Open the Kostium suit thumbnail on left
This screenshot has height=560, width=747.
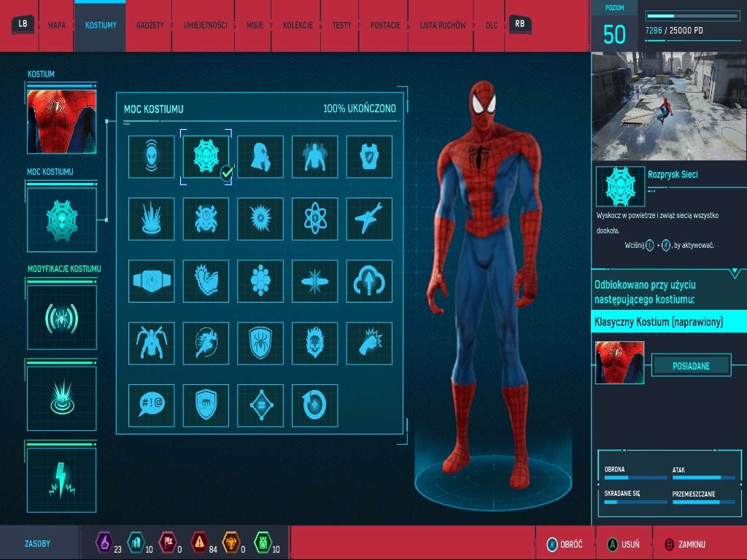tap(62, 122)
